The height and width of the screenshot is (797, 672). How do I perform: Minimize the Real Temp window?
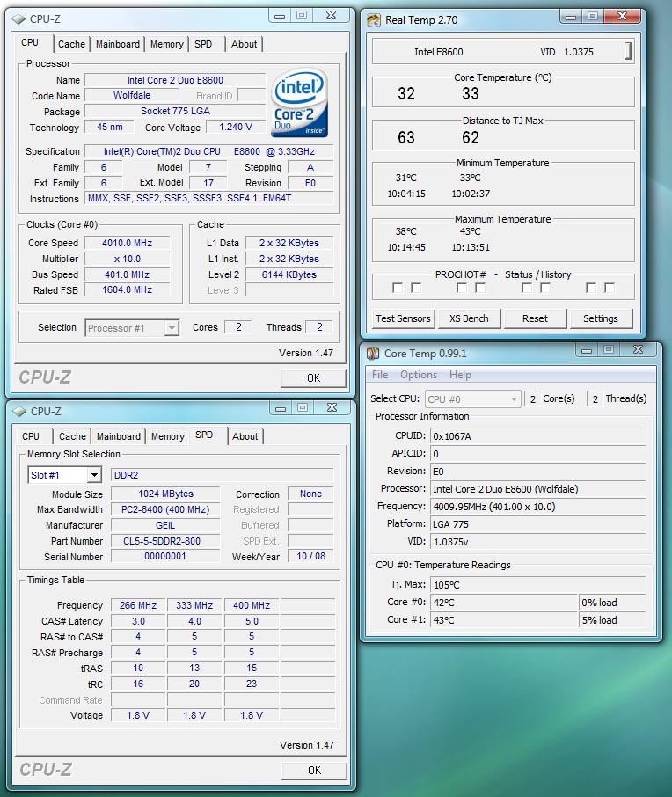click(x=571, y=17)
